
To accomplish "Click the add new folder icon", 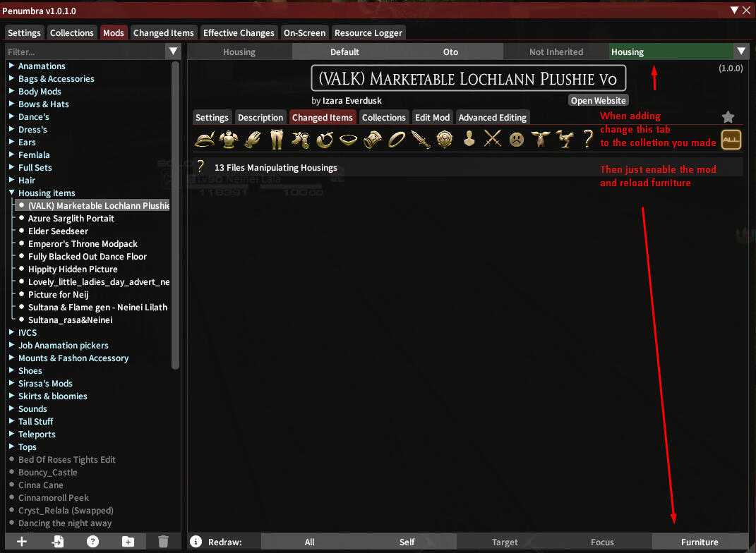I will click(x=128, y=542).
